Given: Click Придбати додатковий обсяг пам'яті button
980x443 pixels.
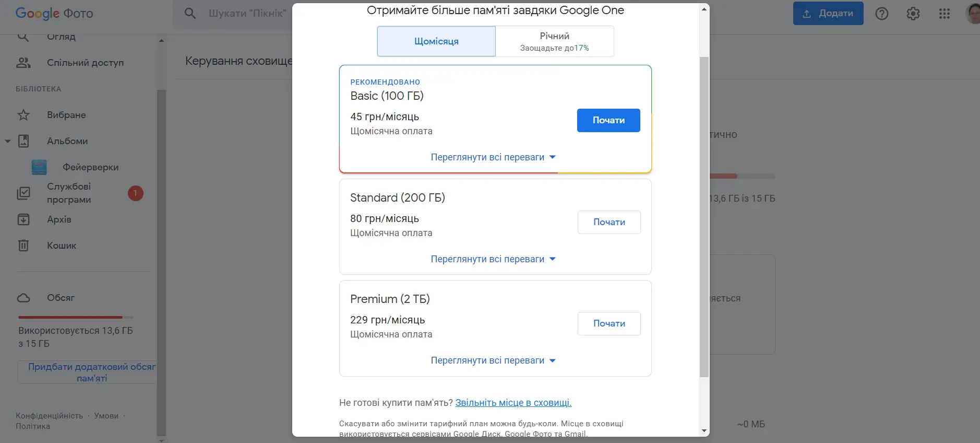Looking at the screenshot, I should [x=88, y=372].
